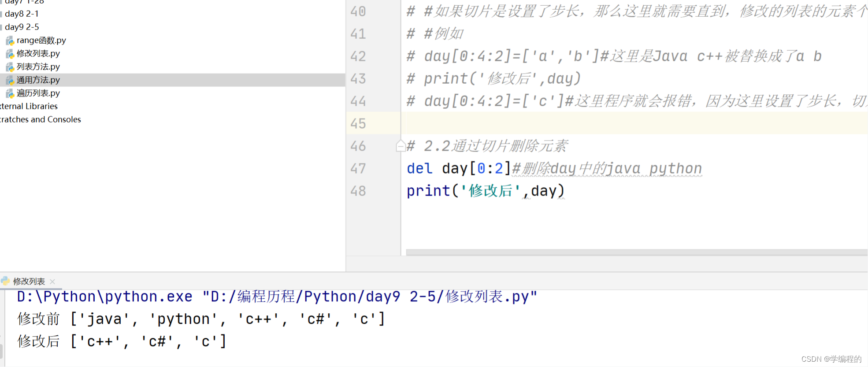Click line number 40 in the gutter
The width and height of the screenshot is (868, 367).
point(358,11)
